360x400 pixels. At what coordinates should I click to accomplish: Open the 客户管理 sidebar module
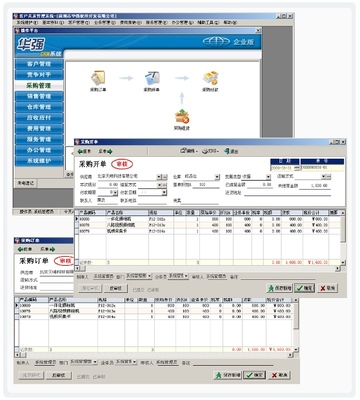tap(39, 64)
